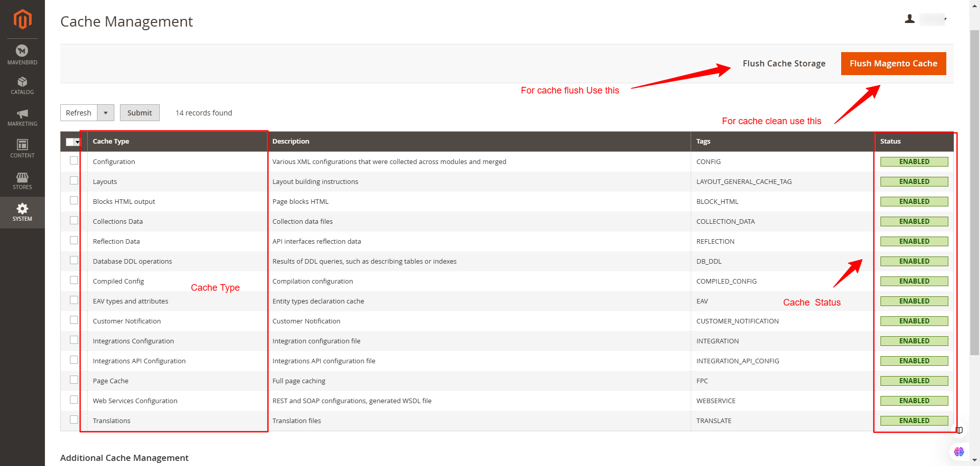Tick the Configuration cache checkbox
Image resolution: width=980 pixels, height=466 pixels.
click(74, 160)
